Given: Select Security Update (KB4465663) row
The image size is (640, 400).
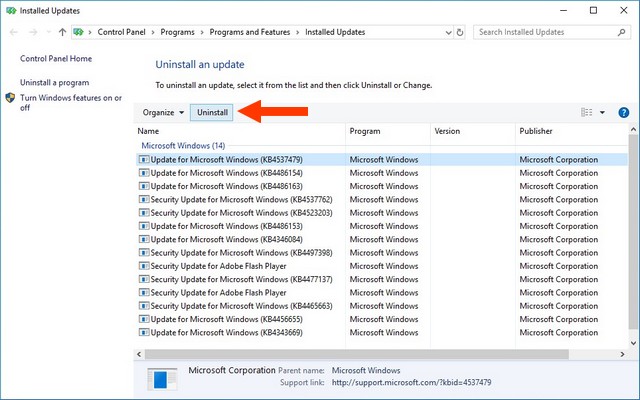Looking at the screenshot, I should click(x=382, y=306).
